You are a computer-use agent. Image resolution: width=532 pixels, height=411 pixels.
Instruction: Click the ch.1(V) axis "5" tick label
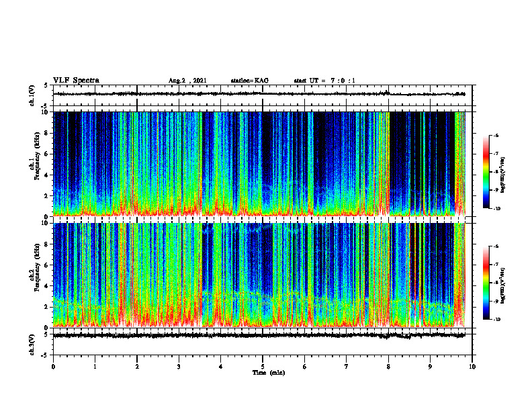(x=46, y=86)
